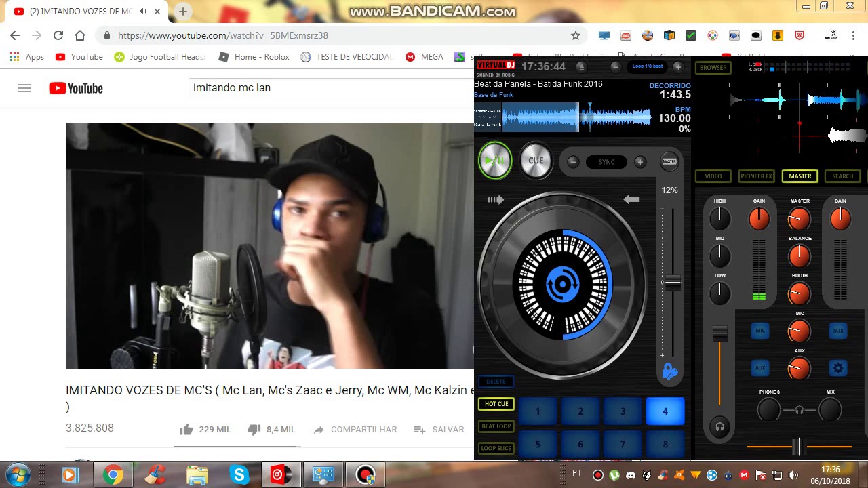Click the song overview waveform

tap(578, 117)
